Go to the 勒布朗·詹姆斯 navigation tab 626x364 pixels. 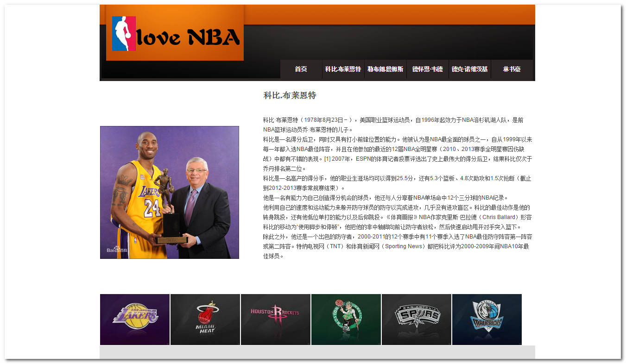pos(385,69)
